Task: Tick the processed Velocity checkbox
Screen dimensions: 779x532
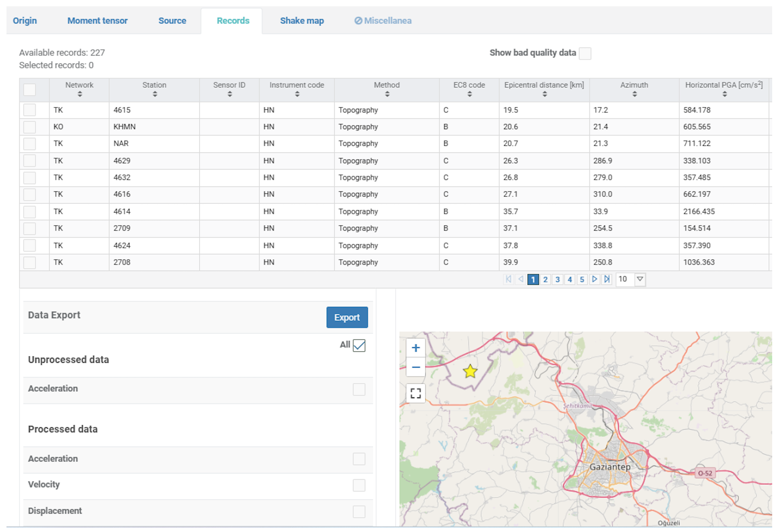Action: tap(359, 485)
